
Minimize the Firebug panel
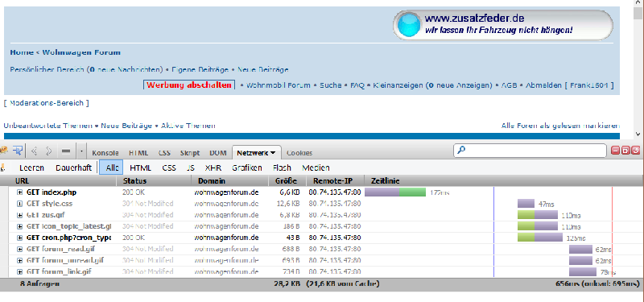click(615, 151)
